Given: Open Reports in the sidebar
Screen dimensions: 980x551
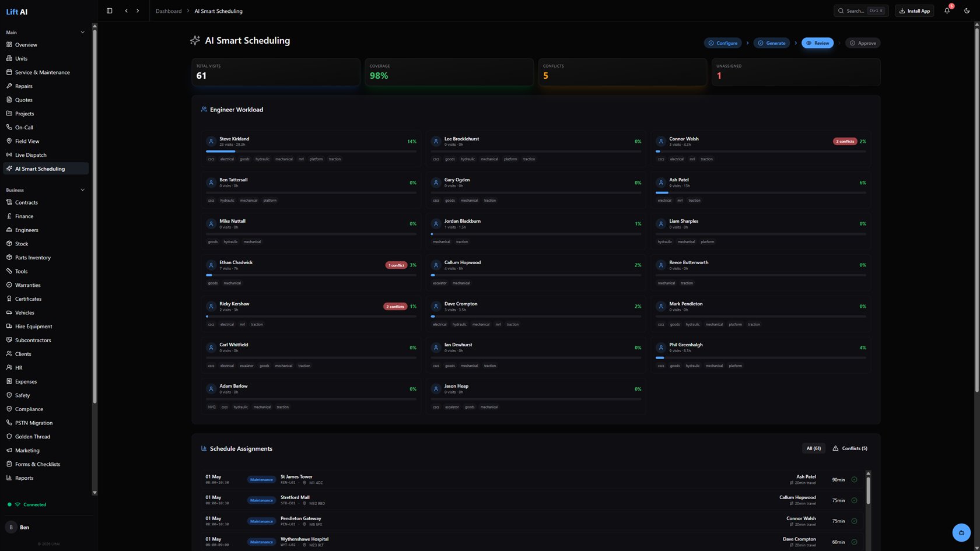Looking at the screenshot, I should pyautogui.click(x=46, y=478).
